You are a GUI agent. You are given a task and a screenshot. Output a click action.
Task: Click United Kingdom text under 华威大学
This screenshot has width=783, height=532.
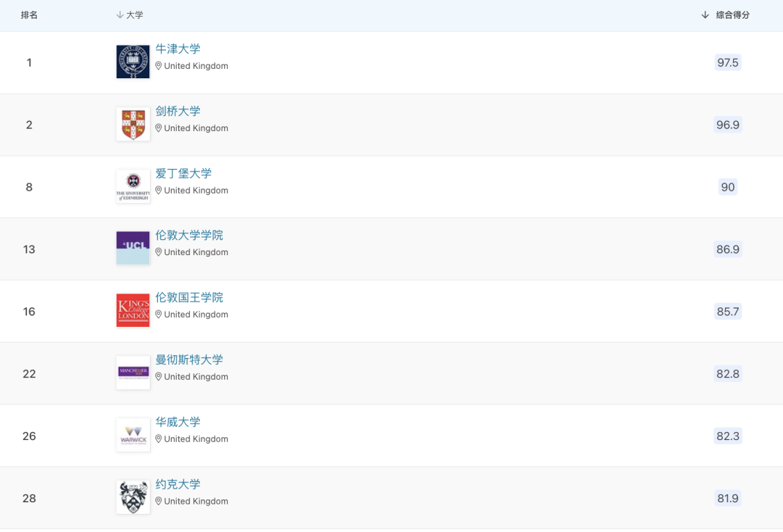[x=196, y=439]
